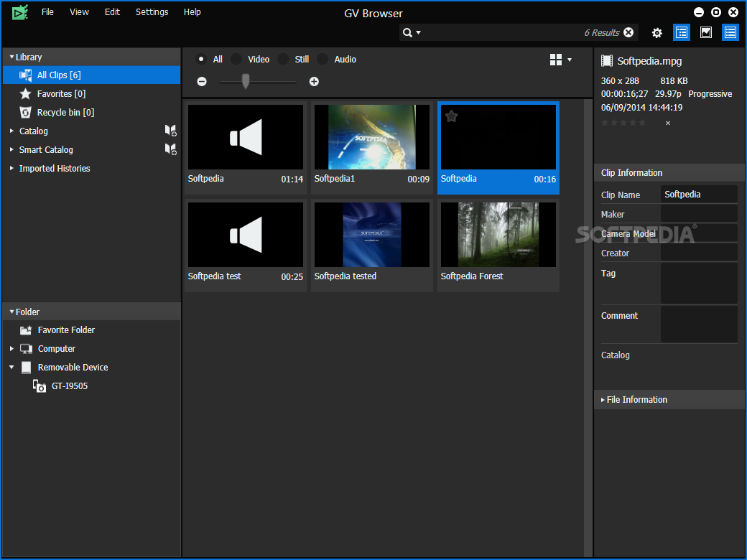Toggle the preview panel icon

(x=706, y=32)
